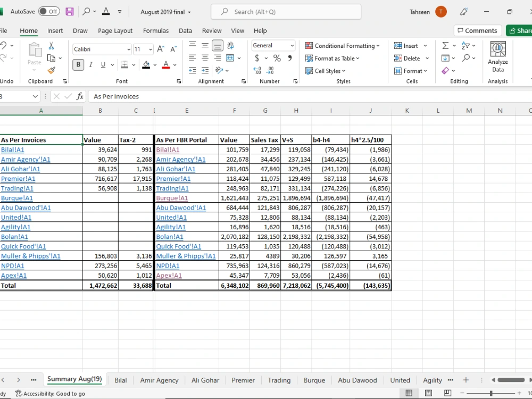This screenshot has height=399, width=532.
Task: Switch to the Amir Agency sheet tab
Action: click(x=159, y=380)
